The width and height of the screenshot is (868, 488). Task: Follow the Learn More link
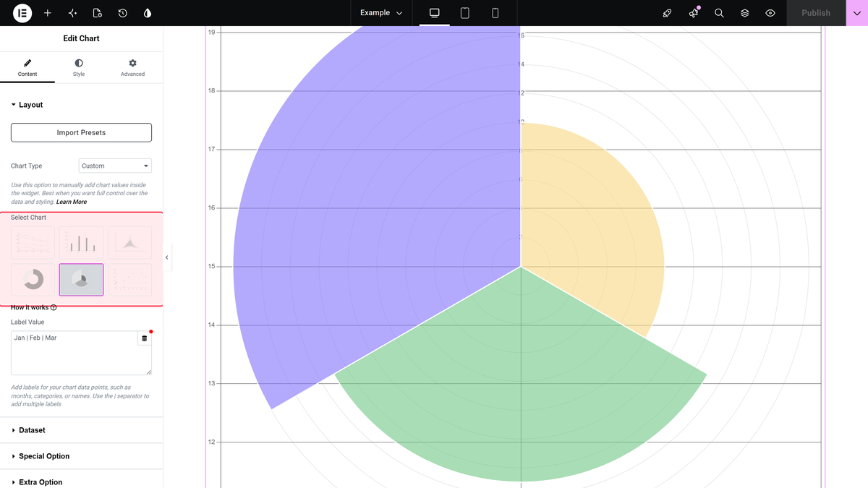[72, 202]
